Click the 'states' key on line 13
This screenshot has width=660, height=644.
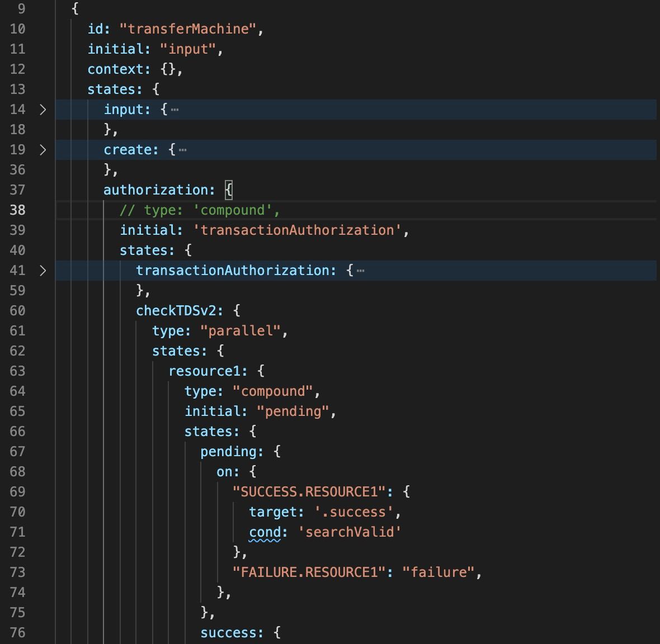click(111, 89)
